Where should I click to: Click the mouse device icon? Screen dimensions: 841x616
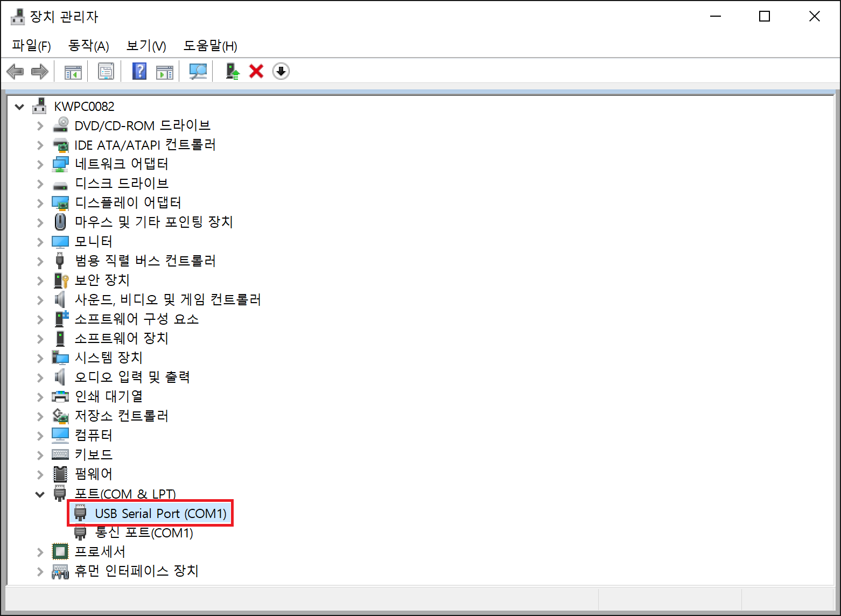(x=60, y=222)
